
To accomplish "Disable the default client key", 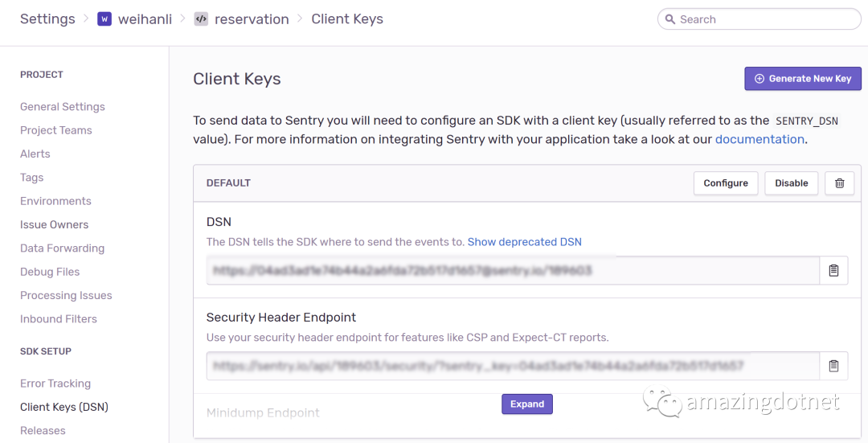I will tap(791, 183).
